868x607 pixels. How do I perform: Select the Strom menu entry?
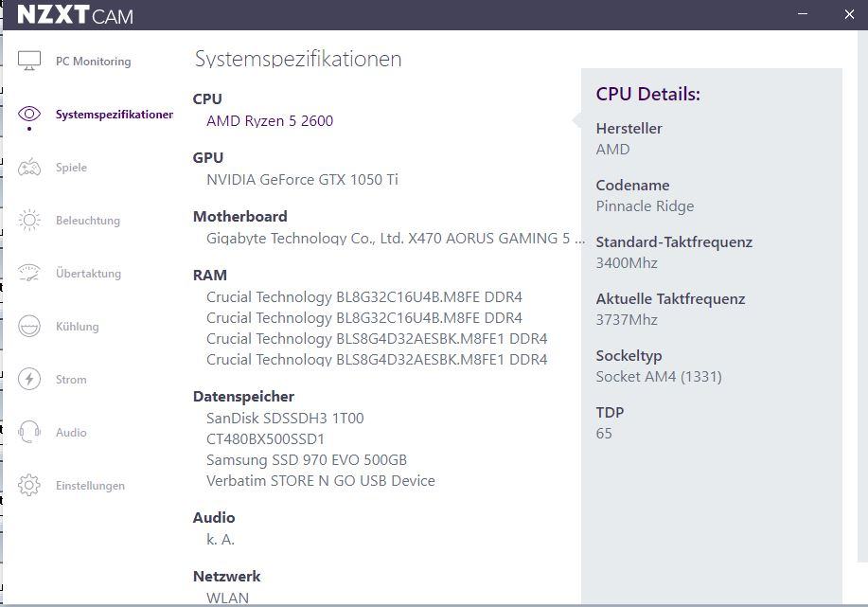(71, 380)
